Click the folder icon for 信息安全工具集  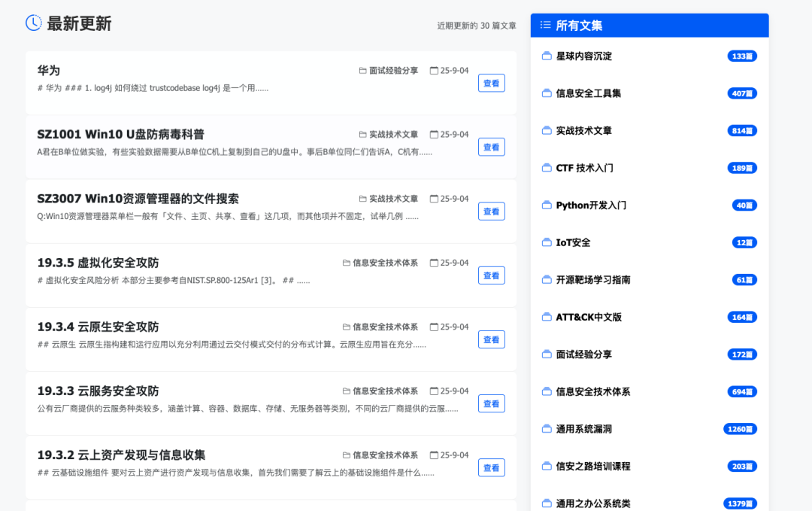click(x=547, y=93)
